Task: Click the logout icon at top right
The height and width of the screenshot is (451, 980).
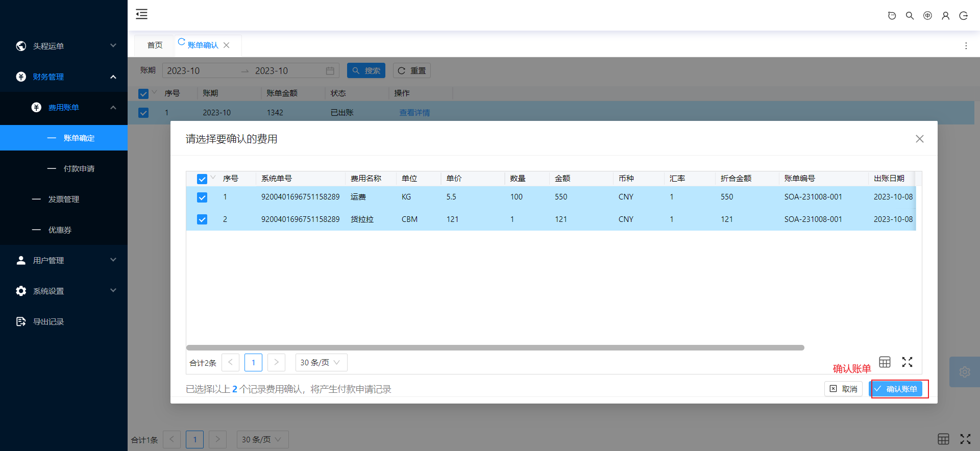Action: pyautogui.click(x=963, y=16)
